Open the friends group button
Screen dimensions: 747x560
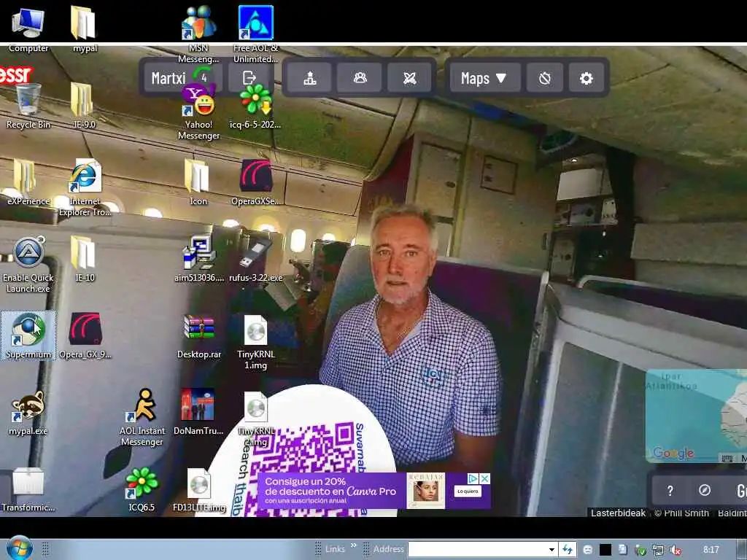pyautogui.click(x=360, y=77)
